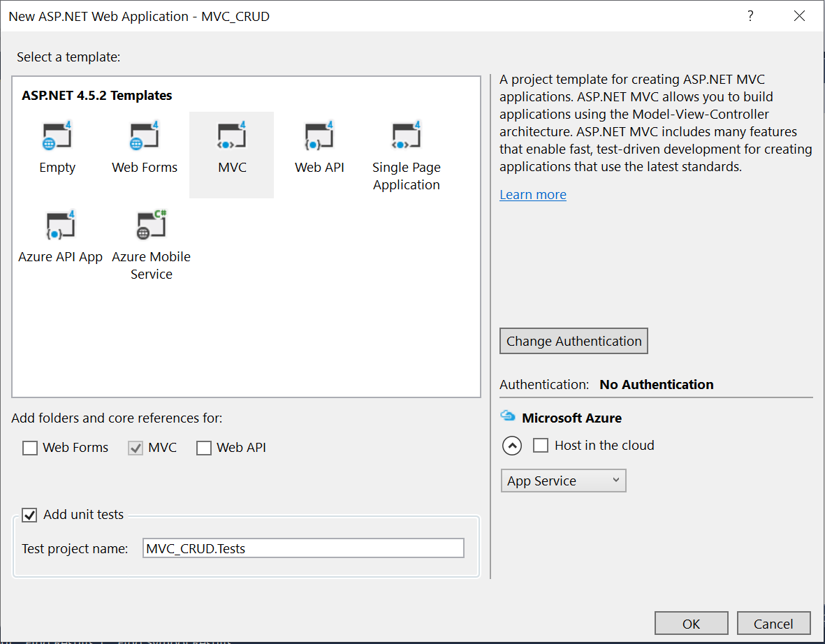
Task: Select the Azure API App template
Action: click(x=60, y=224)
